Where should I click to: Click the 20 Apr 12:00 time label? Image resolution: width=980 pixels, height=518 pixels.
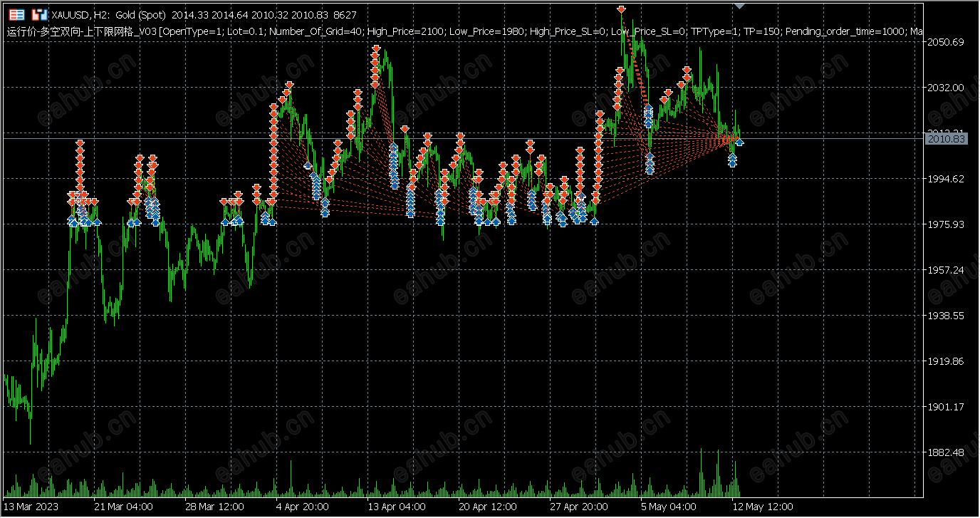click(489, 507)
